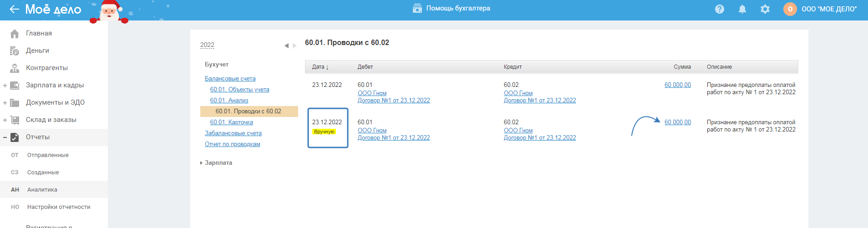The image size is (868, 228).
Task: Expand Зарплата и кадры menu section
Action: [x=5, y=86]
